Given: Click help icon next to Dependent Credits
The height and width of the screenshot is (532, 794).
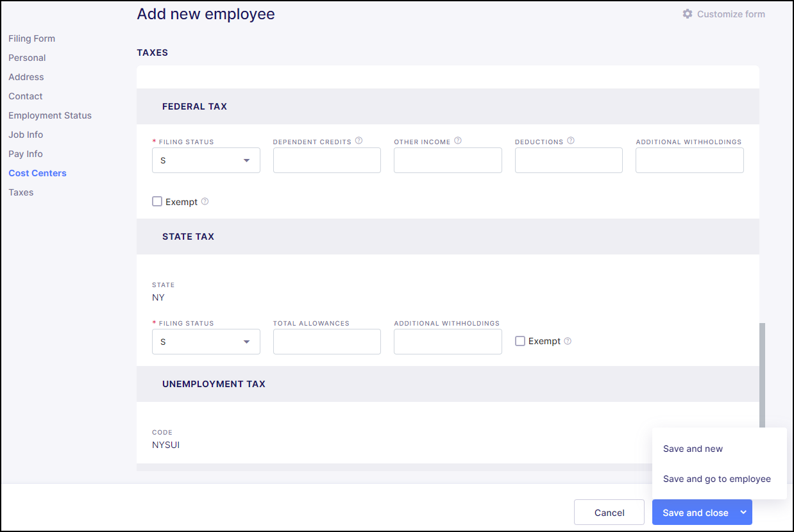Looking at the screenshot, I should [359, 141].
